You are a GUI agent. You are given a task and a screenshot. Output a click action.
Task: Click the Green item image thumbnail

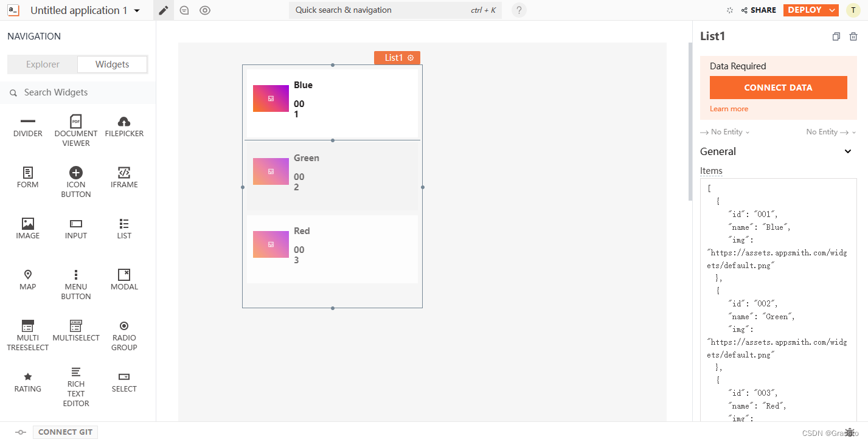click(x=271, y=171)
